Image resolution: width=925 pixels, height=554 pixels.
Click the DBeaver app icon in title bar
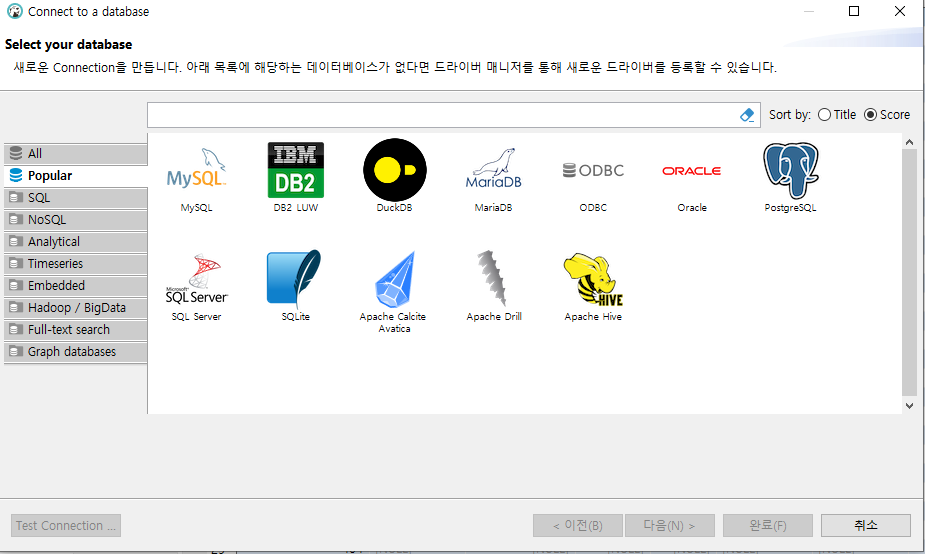tap(14, 11)
